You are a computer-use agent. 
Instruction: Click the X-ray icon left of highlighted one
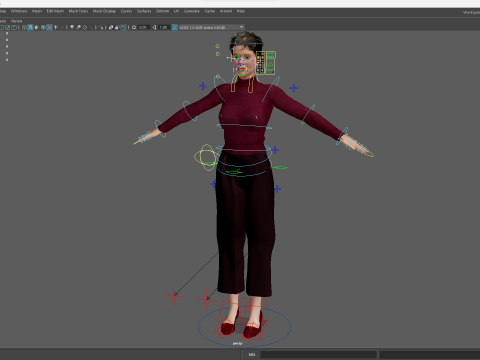click(117, 27)
